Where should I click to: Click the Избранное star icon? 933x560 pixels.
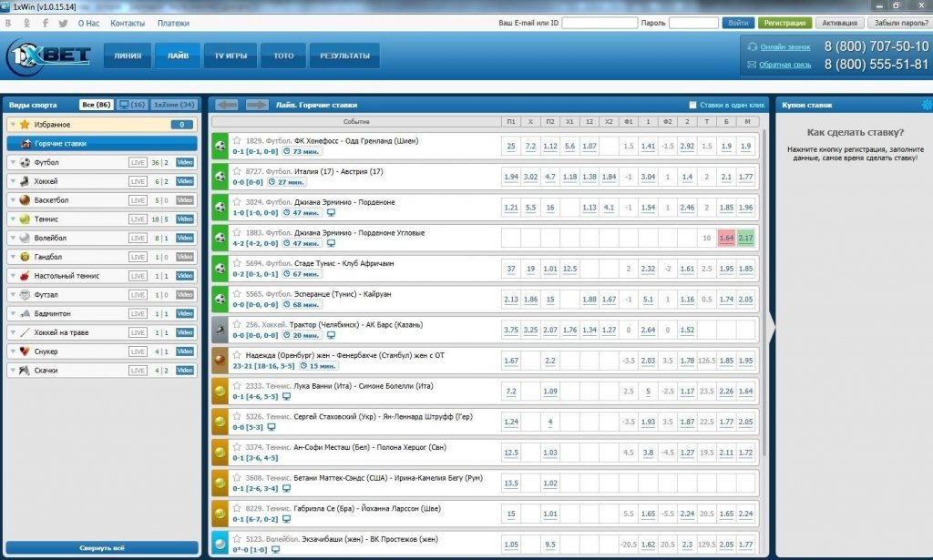pyautogui.click(x=25, y=124)
